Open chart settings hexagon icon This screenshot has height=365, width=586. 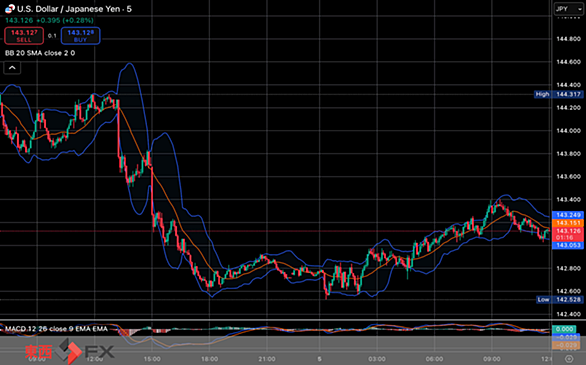click(569, 359)
